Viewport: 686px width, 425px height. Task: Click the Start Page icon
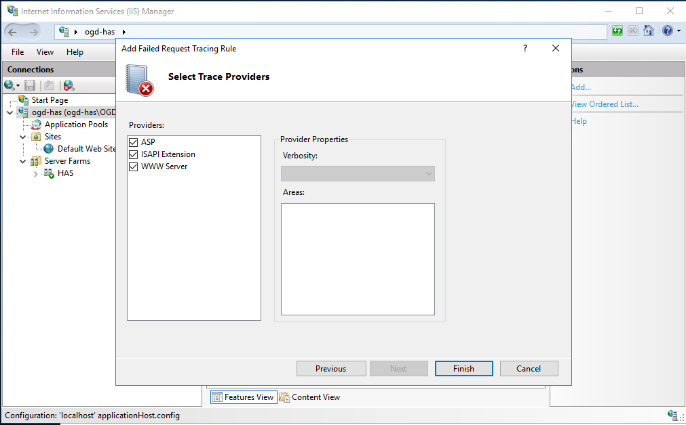point(23,100)
